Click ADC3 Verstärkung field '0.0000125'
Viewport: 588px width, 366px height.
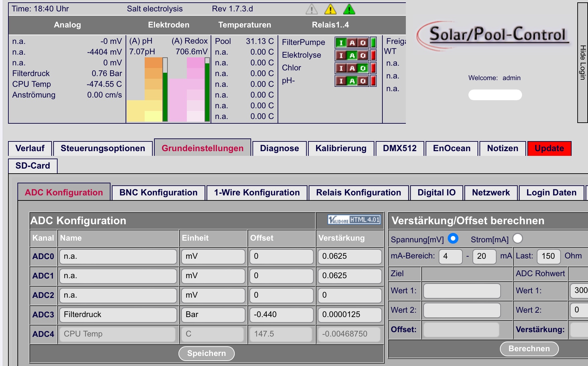(350, 315)
